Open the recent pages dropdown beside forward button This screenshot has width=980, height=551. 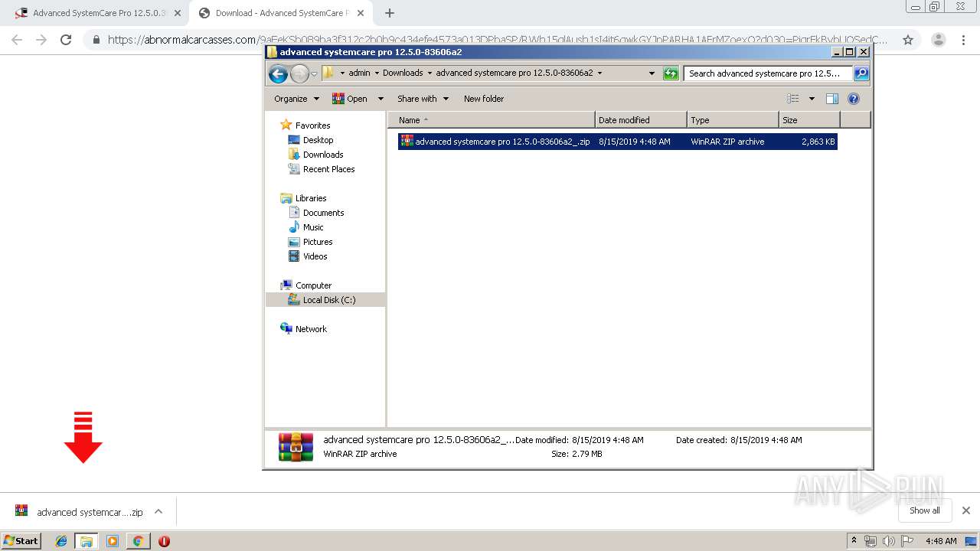coord(314,73)
